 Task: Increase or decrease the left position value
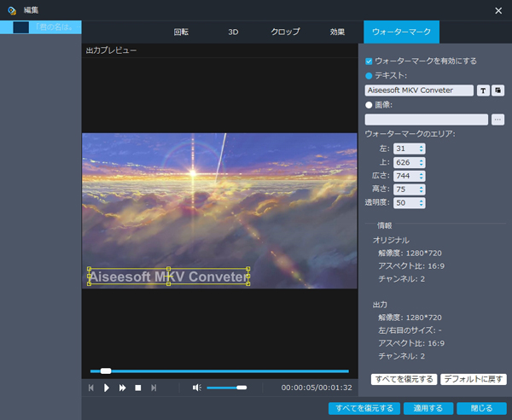coord(422,149)
